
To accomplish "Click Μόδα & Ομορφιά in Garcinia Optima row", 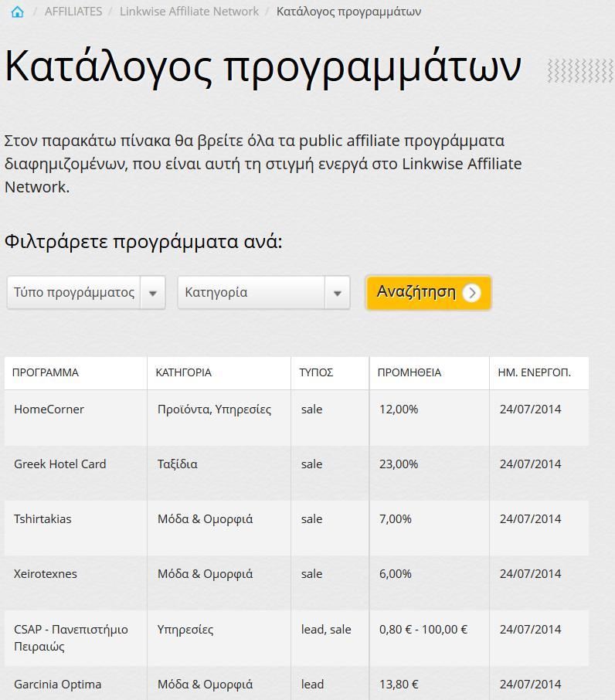I will pyautogui.click(x=205, y=685).
